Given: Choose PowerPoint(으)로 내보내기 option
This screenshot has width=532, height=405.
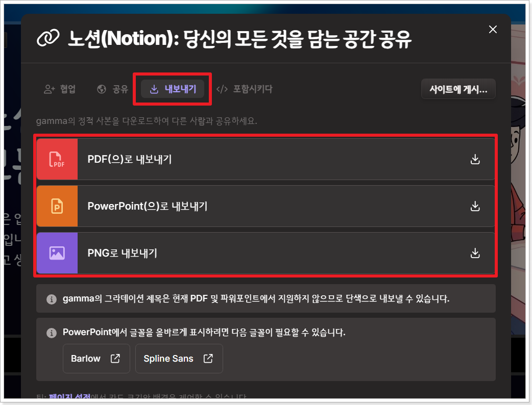Looking at the screenshot, I should [x=265, y=206].
